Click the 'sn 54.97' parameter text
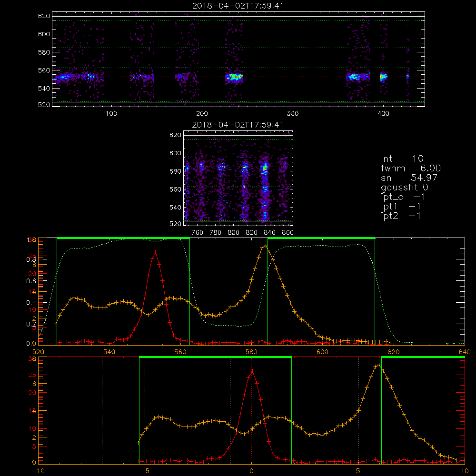Image resolution: width=476 pixels, height=476 pixels. 409,178
